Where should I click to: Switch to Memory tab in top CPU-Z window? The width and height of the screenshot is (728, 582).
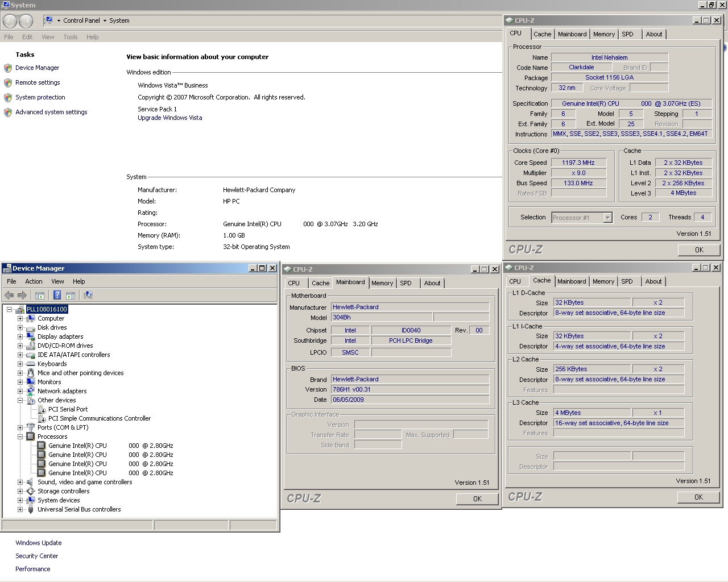pos(604,34)
